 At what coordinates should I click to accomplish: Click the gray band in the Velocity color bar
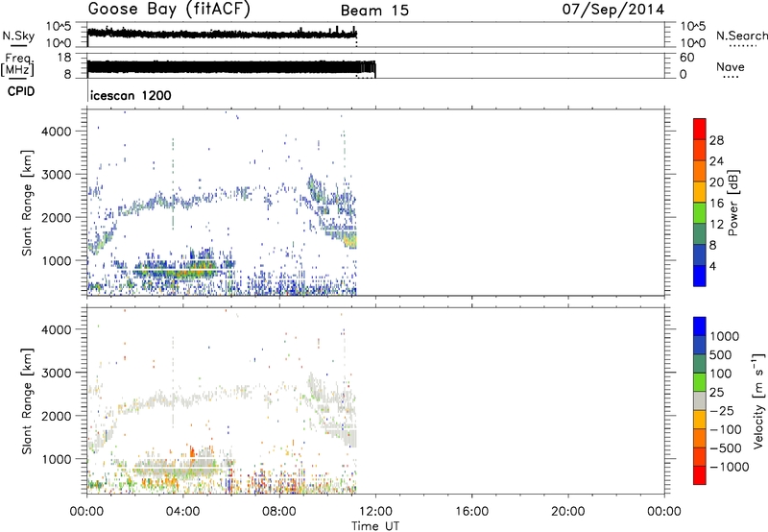click(700, 401)
